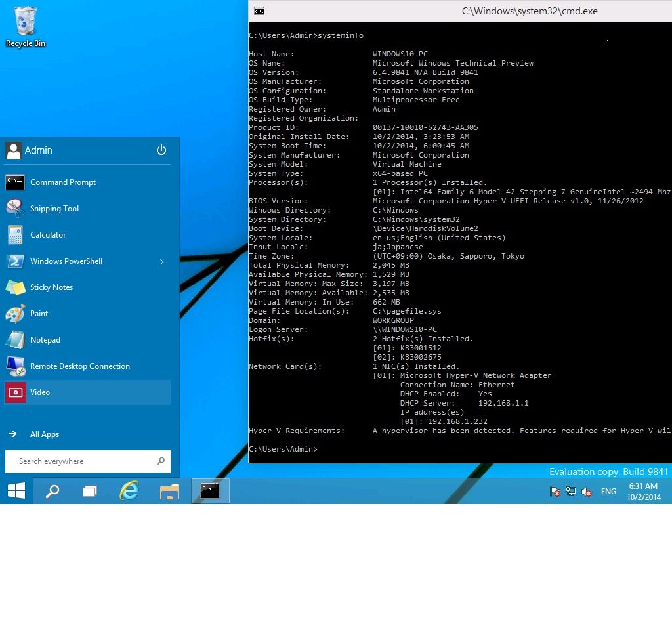672x630 pixels.
Task: Switch input language via ENG indicator
Action: coord(608,492)
